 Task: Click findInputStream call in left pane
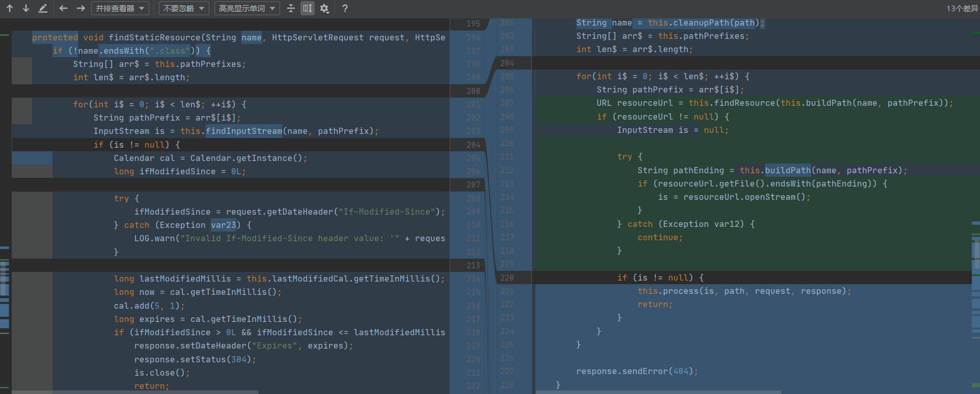[243, 131]
